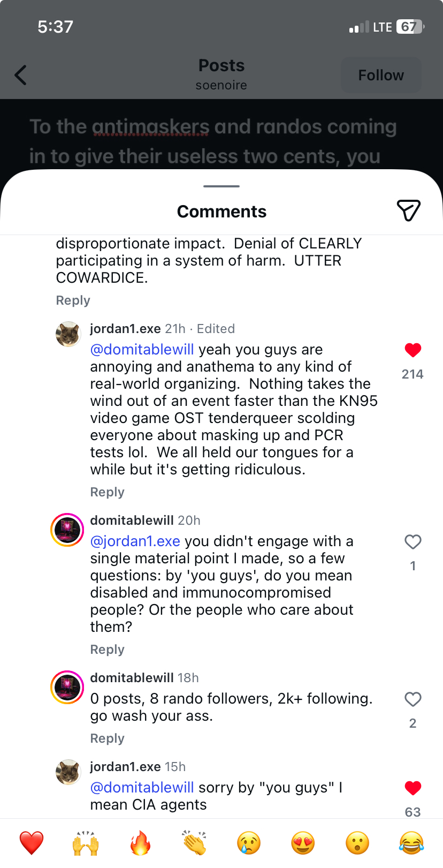
Task: Send the raised hands emoji reaction
Action: [86, 843]
